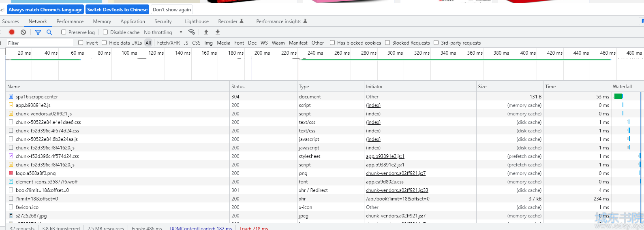
Task: Click the Filter text field
Action: (39, 43)
